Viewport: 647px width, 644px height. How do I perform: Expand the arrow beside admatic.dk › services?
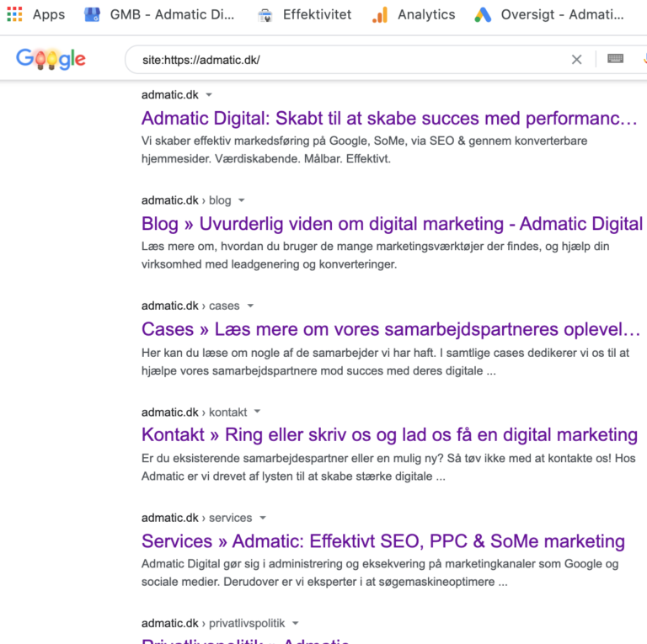coord(263,518)
